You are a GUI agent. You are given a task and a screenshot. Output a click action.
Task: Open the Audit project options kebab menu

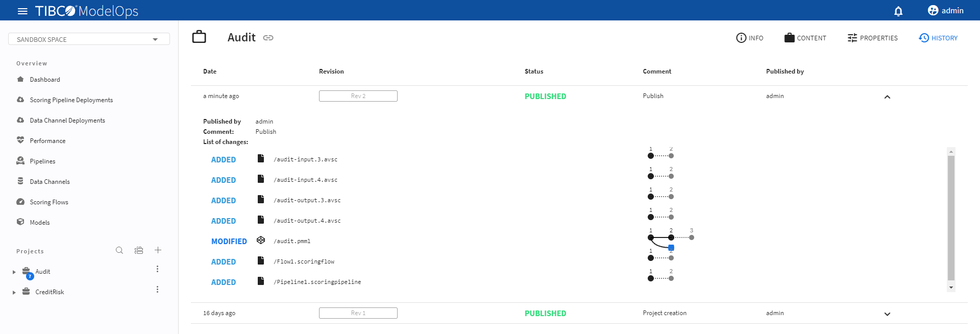(x=157, y=269)
